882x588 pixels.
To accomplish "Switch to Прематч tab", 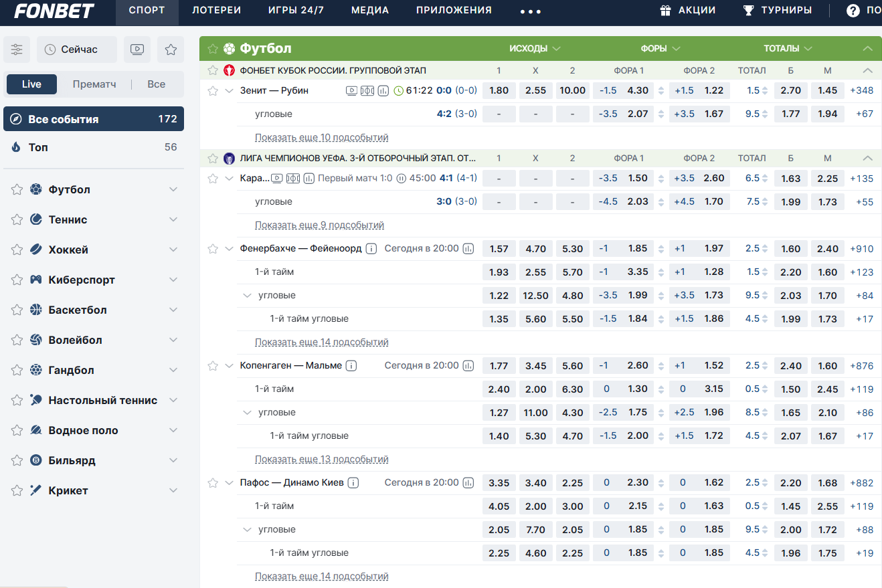I will click(94, 84).
